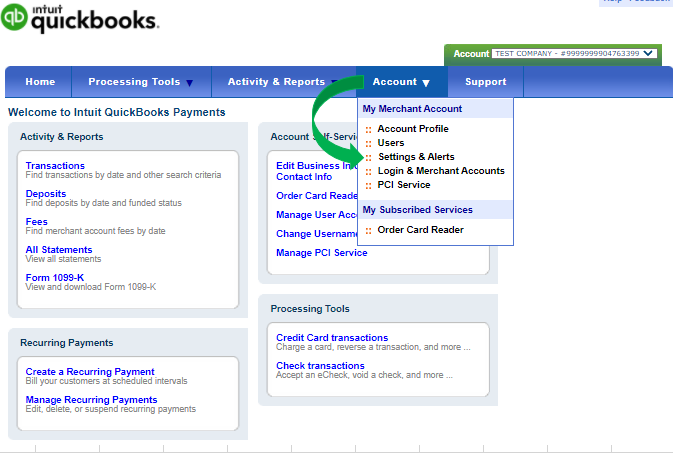This screenshot has height=453, width=673.
Task: Click the bullet icon beside Login & Merchant Accounts
Action: 368,172
